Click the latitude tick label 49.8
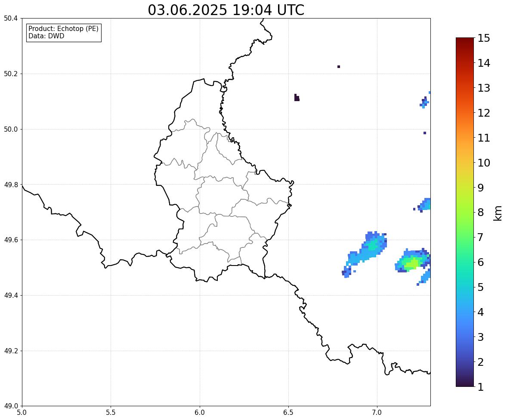This screenshot has width=507, height=420. point(11,185)
